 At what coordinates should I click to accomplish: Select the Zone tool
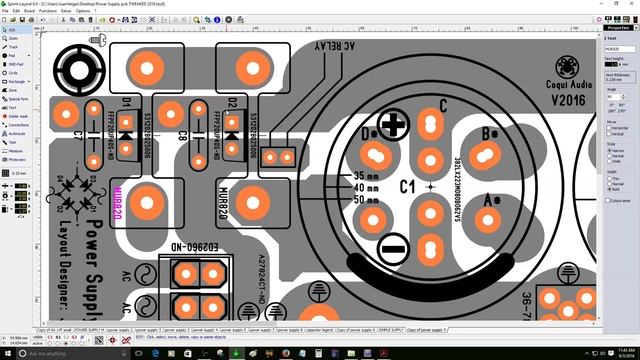16,90
